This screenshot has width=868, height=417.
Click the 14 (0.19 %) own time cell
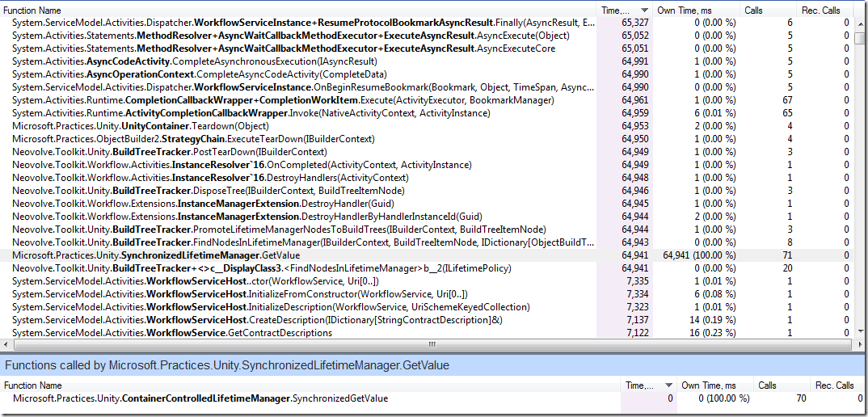tap(712, 319)
